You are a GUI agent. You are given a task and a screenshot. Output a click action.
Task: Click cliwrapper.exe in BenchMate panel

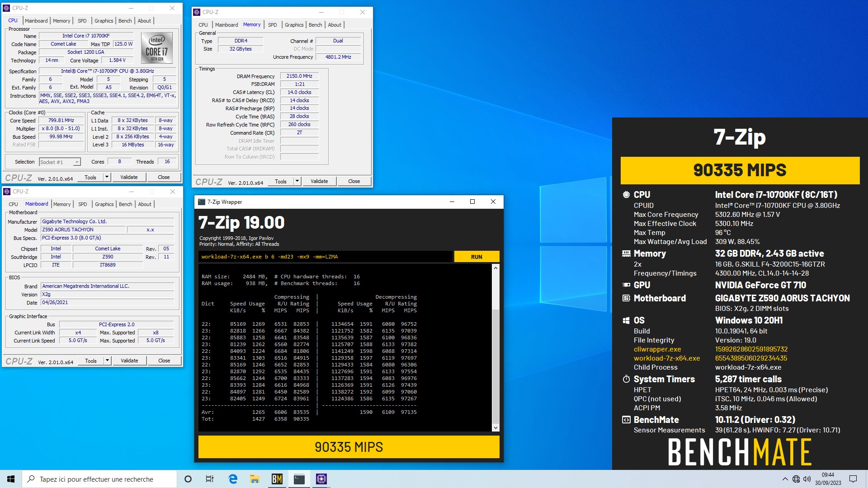[x=657, y=349]
